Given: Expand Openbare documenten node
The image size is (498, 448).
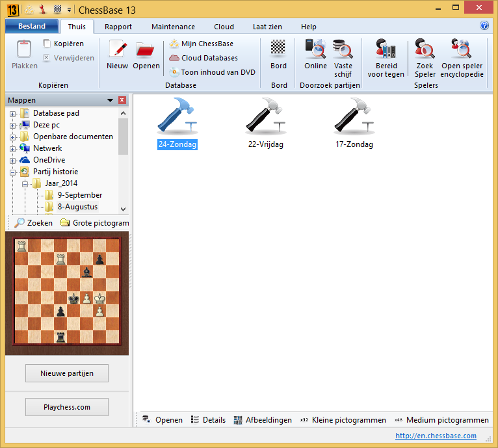Looking at the screenshot, I should 12,137.
